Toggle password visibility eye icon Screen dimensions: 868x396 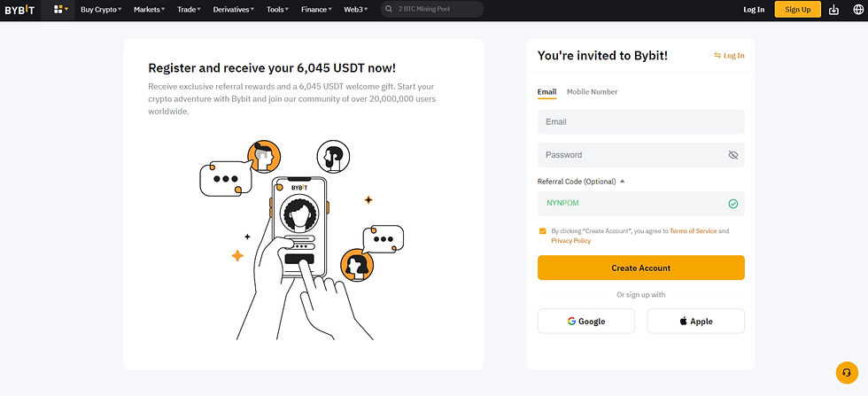click(733, 155)
